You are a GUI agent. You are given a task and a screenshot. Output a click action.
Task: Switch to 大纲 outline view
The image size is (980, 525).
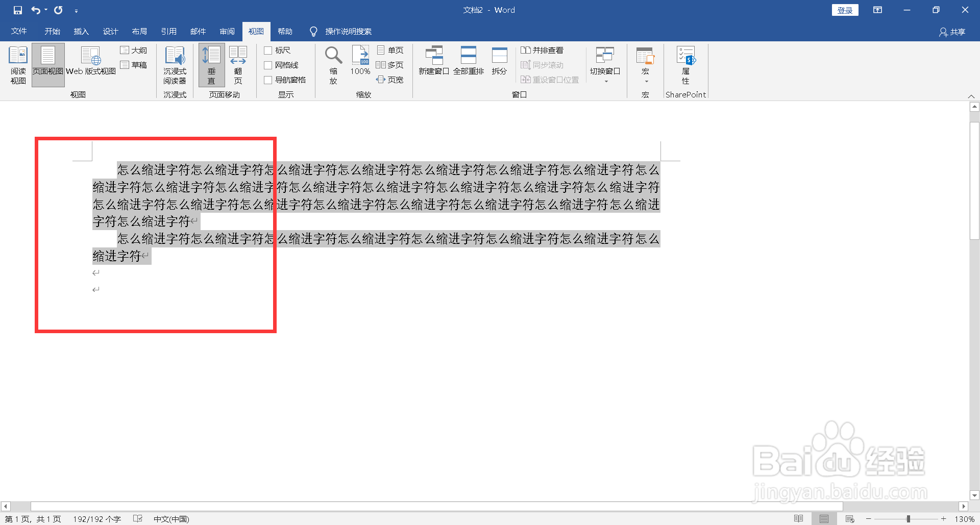(x=134, y=51)
